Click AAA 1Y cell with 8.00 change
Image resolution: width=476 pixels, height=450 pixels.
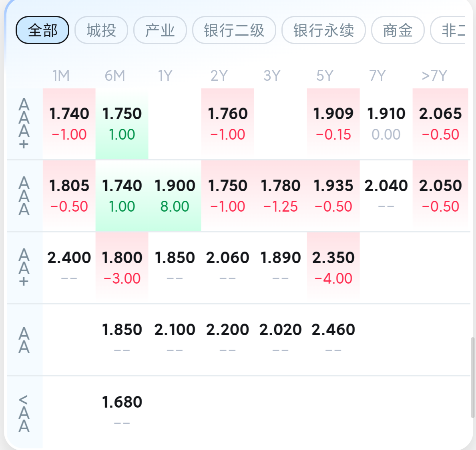click(x=175, y=195)
